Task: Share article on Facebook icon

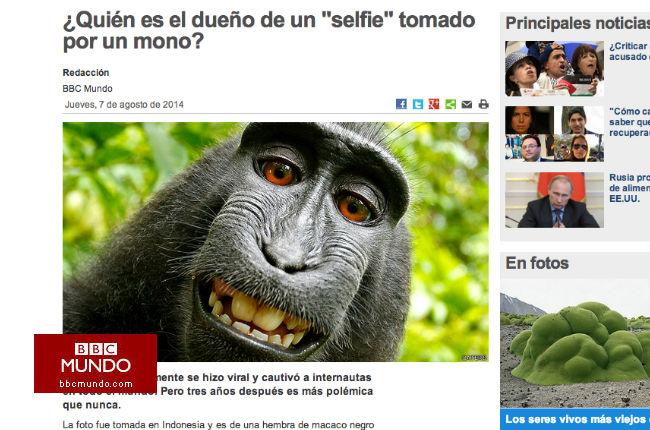Action: [401, 104]
